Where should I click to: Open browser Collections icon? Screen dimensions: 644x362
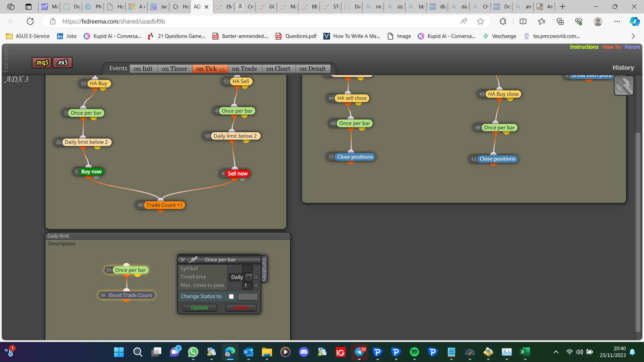560,21
